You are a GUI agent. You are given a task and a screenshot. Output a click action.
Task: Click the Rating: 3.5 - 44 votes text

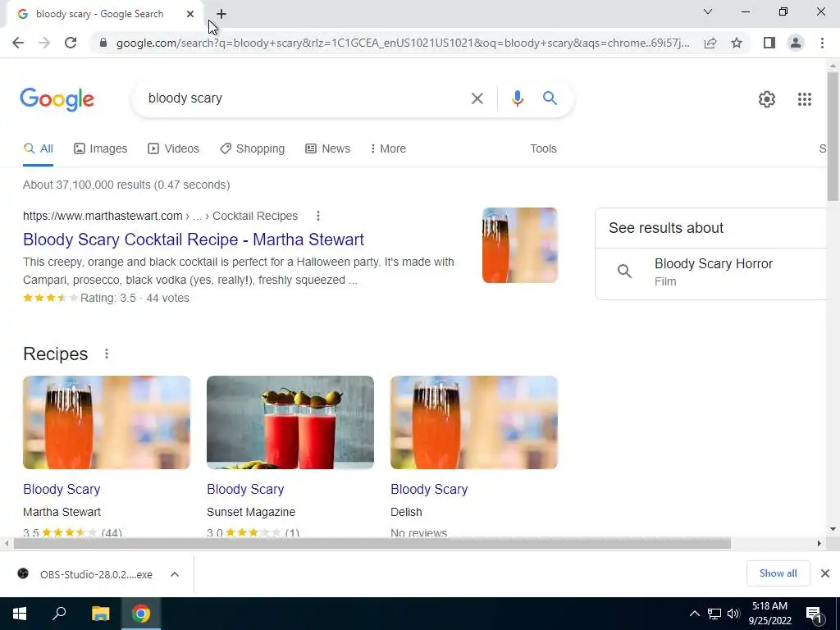coord(135,298)
